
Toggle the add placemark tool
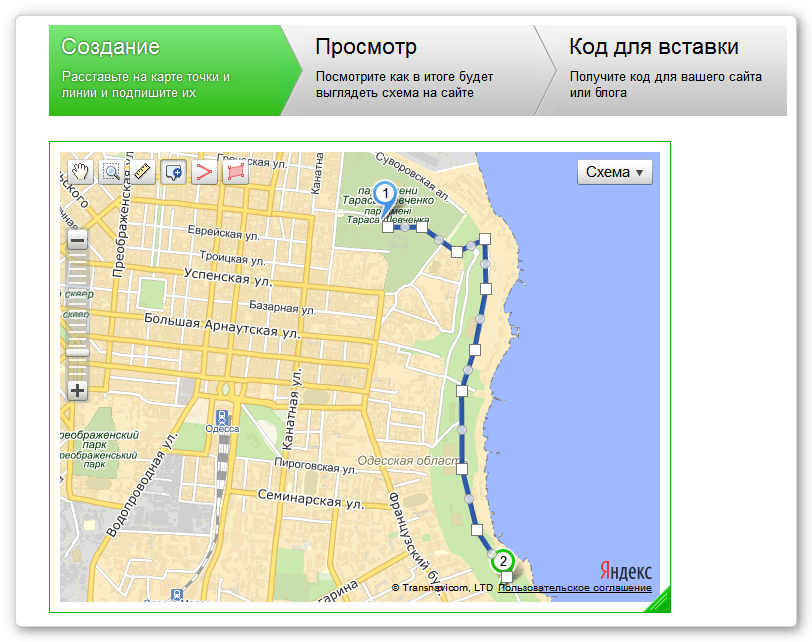[x=173, y=172]
